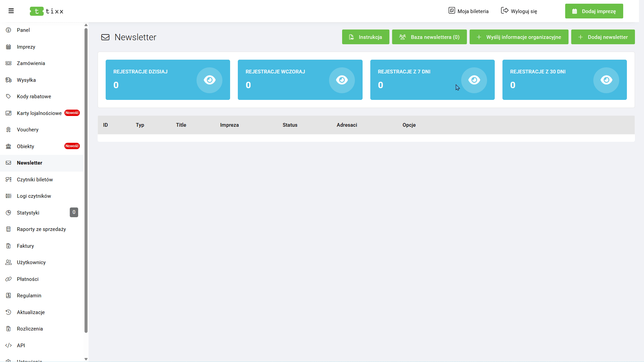Open Baza newslettera (0) button
The image size is (644, 362).
coord(429,37)
